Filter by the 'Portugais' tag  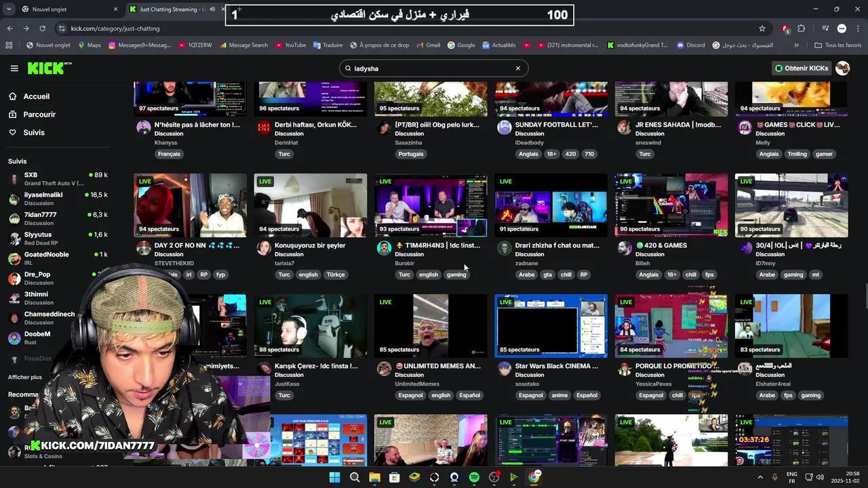[411, 154]
